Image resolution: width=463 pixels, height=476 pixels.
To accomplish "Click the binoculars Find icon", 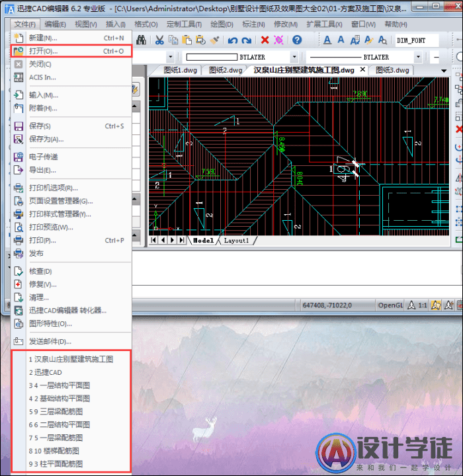I will (x=141, y=40).
